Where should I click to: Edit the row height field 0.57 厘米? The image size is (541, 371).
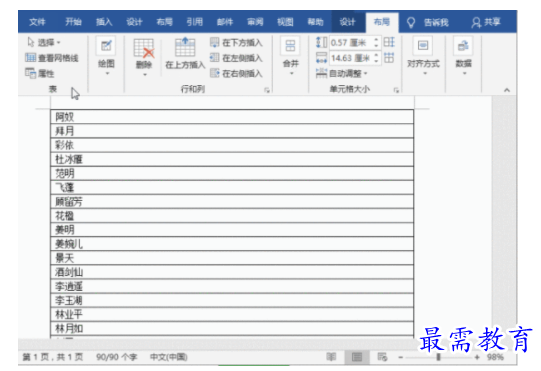tap(350, 43)
